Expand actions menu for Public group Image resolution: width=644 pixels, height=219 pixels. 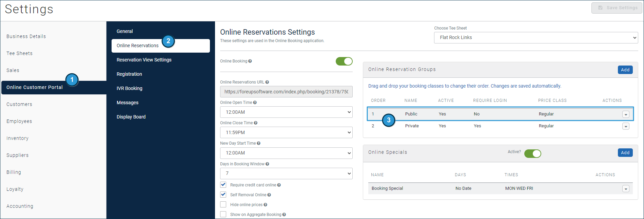pyautogui.click(x=626, y=114)
